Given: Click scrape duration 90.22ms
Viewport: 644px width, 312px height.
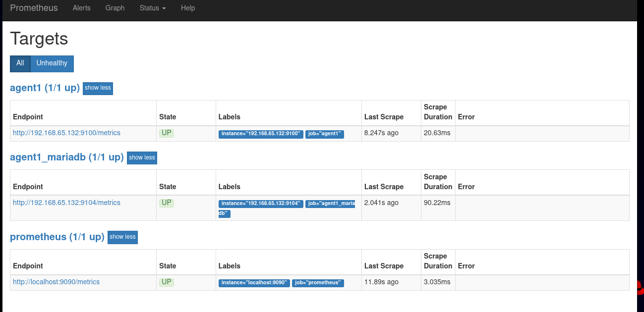Looking at the screenshot, I should [437, 203].
